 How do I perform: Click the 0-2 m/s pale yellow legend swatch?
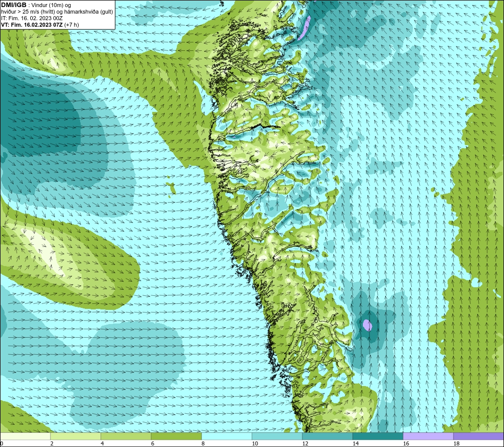pos(25,436)
